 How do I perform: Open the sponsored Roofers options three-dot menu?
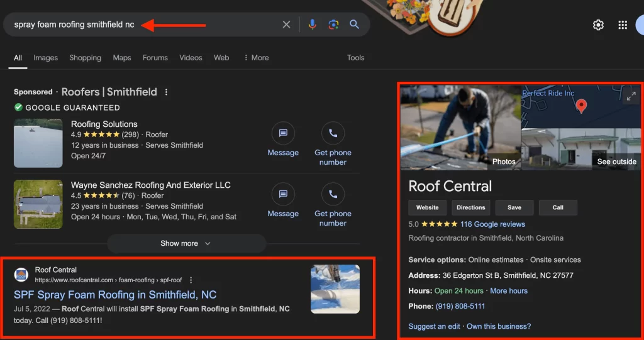[166, 92]
